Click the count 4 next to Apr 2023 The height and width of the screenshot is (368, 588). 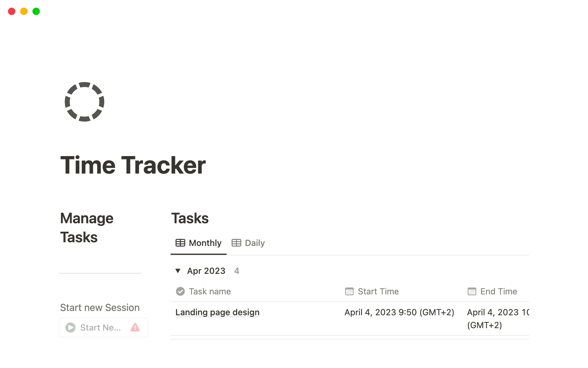tap(237, 271)
